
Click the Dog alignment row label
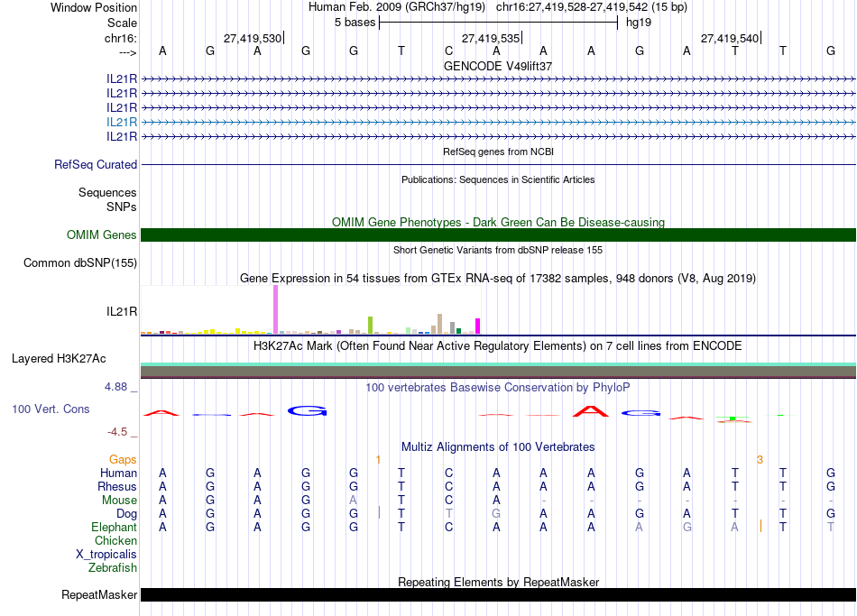point(127,514)
